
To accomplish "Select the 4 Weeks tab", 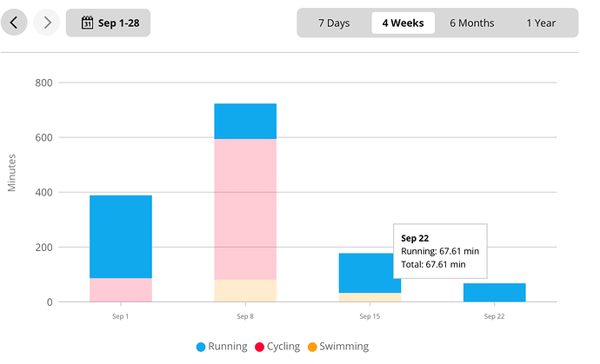I will [403, 23].
